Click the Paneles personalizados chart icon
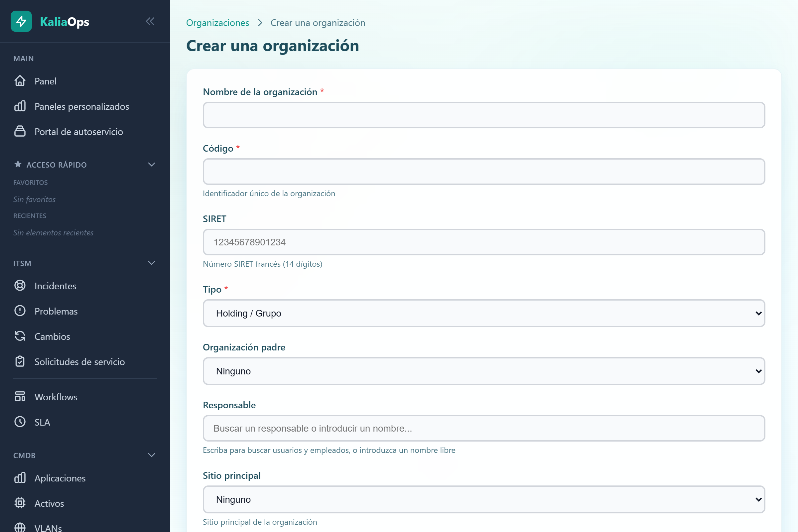The height and width of the screenshot is (532, 798). (20, 106)
